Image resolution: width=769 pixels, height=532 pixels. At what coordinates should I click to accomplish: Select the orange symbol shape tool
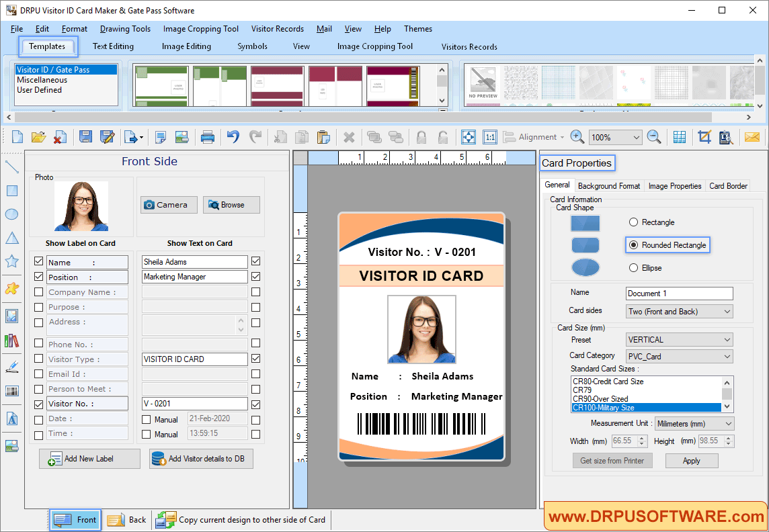(x=12, y=289)
